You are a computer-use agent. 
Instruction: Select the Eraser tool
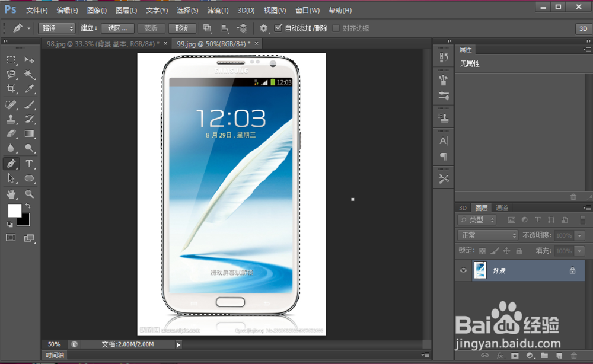[x=11, y=133]
